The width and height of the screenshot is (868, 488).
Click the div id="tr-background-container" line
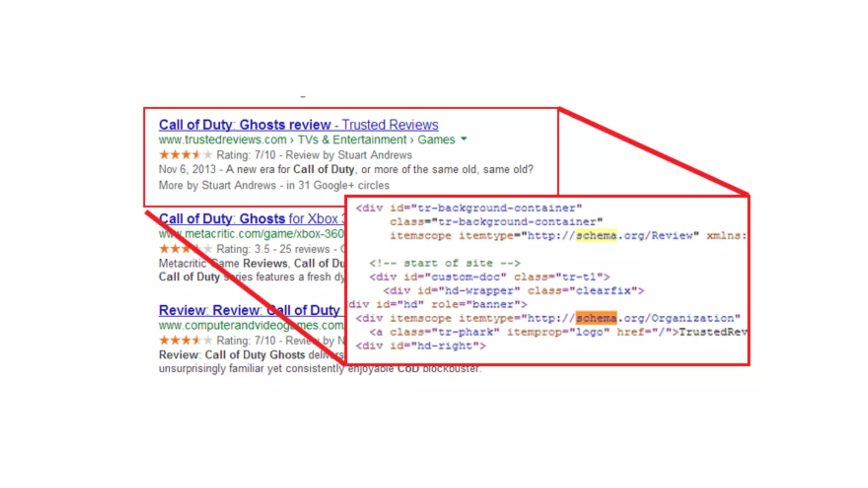click(469, 208)
